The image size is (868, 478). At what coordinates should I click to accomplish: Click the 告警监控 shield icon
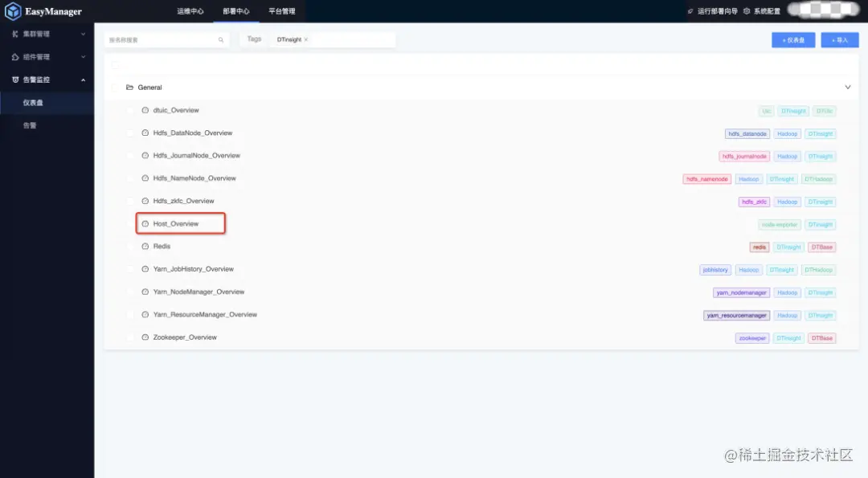coord(15,80)
